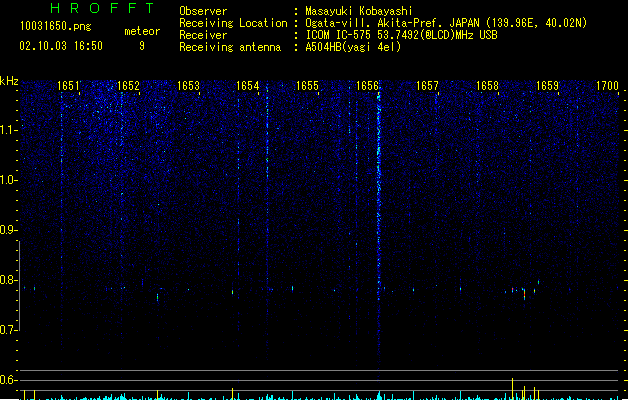Image resolution: width=629 pixels, height=400 pixels.
Task: Click the 1656 time marker
Action: [367, 85]
